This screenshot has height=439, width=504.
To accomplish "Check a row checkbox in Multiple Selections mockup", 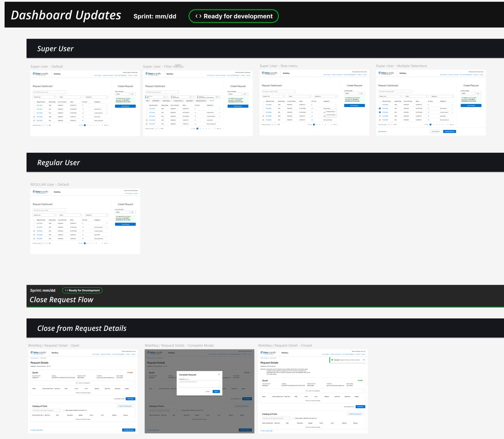I will 380,109.
